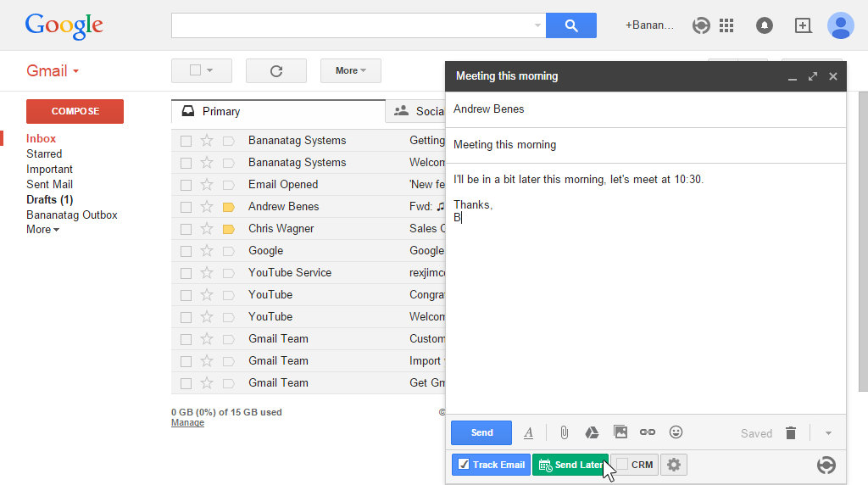Screen dimensions: 868x485
Task: Switch to the Primary tab
Action: (x=278, y=111)
